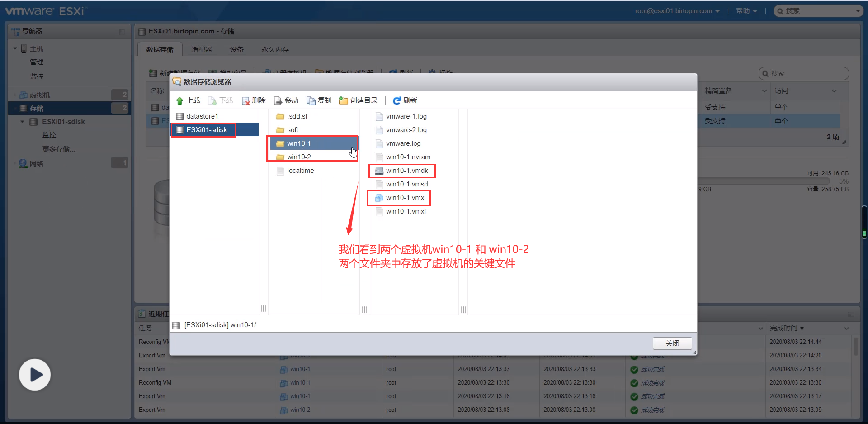Click the Upload (上载) toolbar button
The image size is (868, 424).
coord(188,100)
